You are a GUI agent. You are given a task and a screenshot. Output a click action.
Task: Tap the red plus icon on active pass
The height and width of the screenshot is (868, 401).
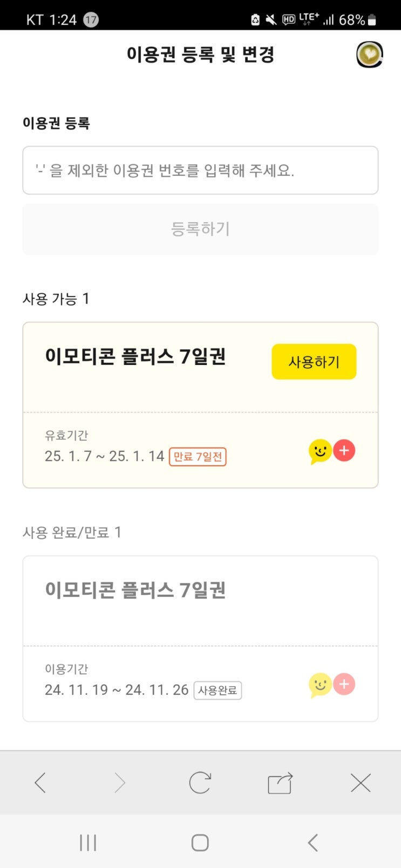(x=344, y=450)
